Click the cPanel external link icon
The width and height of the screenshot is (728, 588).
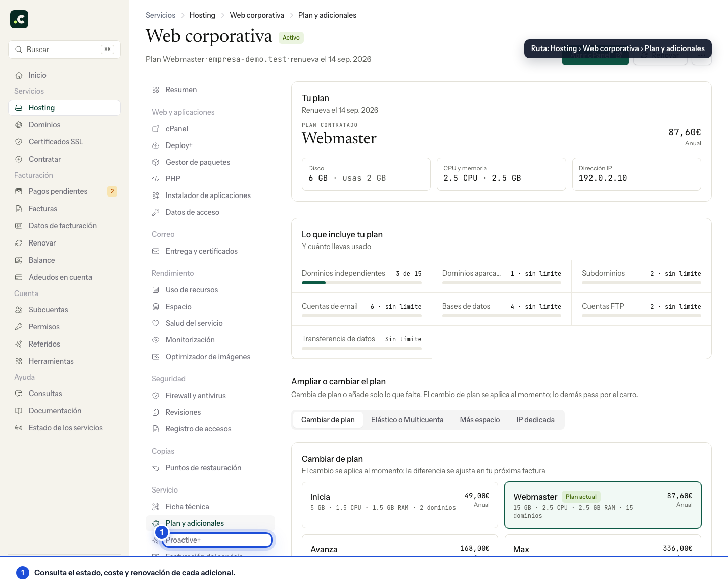156,129
